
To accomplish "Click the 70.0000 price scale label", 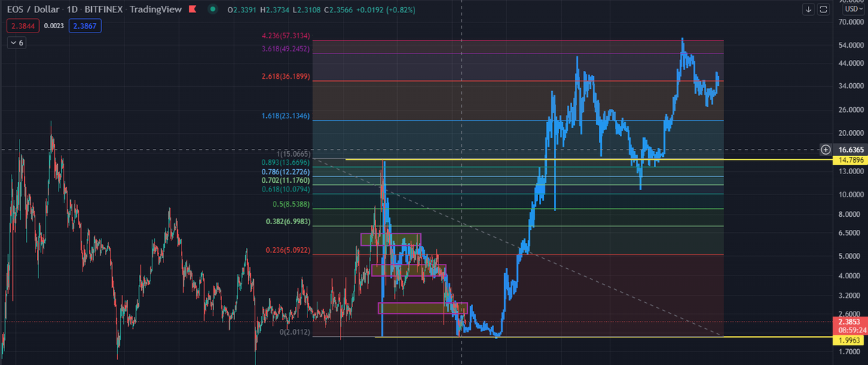I will click(851, 22).
